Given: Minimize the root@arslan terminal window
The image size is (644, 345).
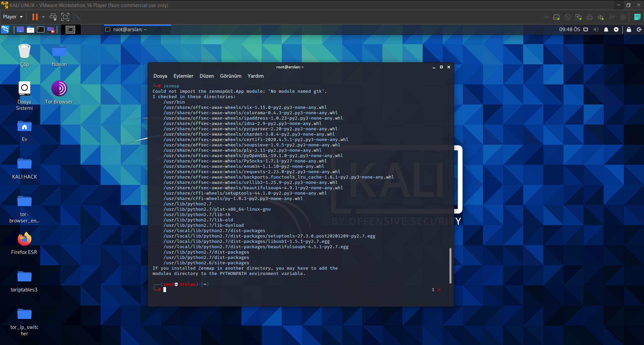Looking at the screenshot, I should [434, 67].
